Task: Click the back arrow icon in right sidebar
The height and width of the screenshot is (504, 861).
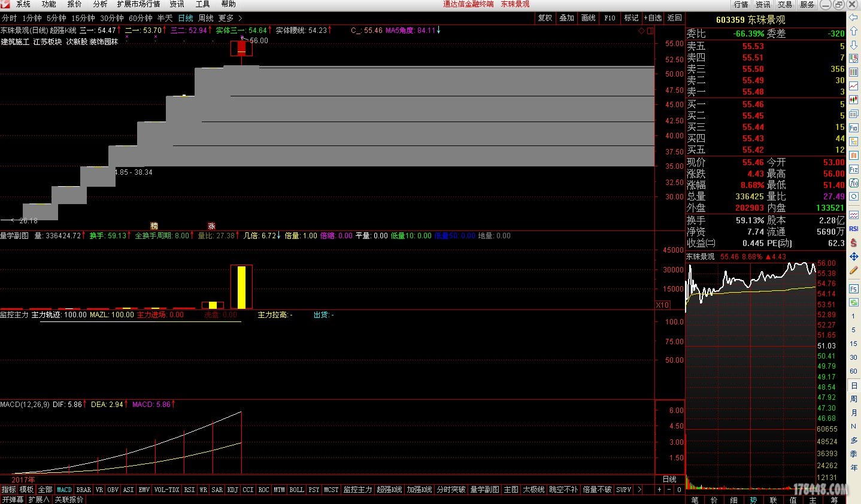Action: (x=854, y=17)
